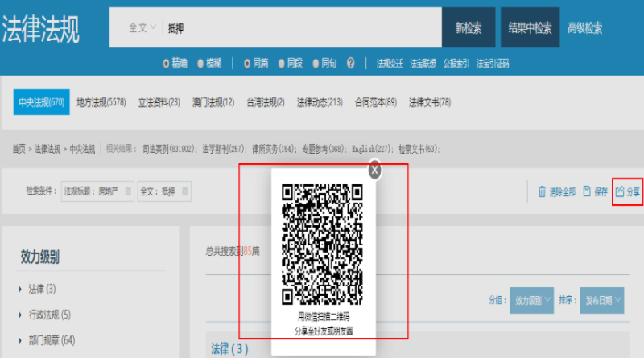Open related results English(227)
Image resolution: width=644 pixels, height=358 pixels.
(x=373, y=149)
